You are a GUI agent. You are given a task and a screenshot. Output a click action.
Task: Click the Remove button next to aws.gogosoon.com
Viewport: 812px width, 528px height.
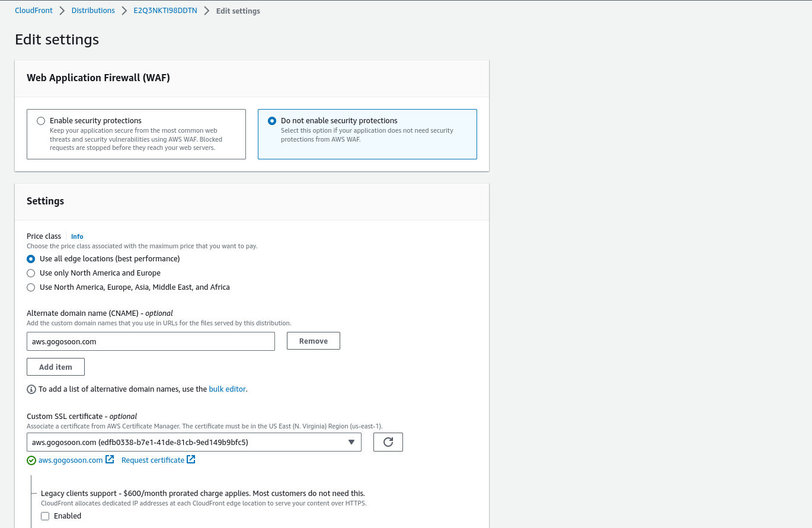(313, 340)
